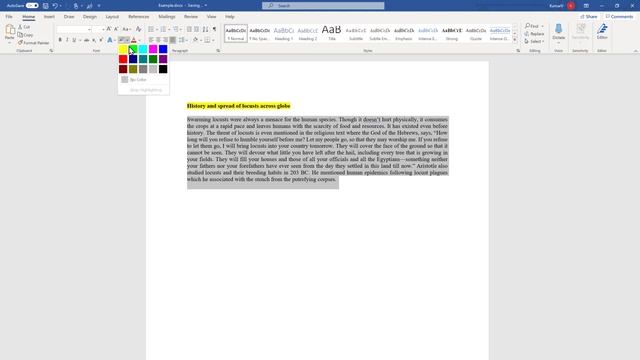
Task: Activate the Format Painter tool
Action: pyautogui.click(x=33, y=42)
